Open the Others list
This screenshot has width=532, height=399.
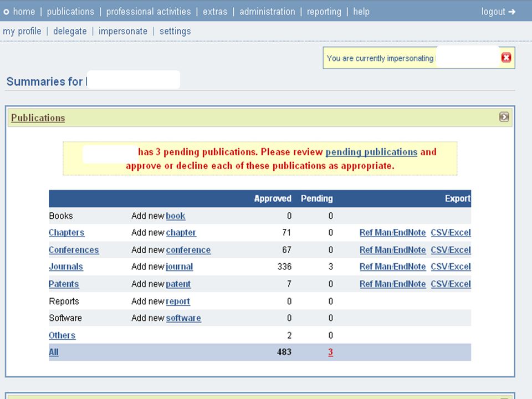click(62, 336)
